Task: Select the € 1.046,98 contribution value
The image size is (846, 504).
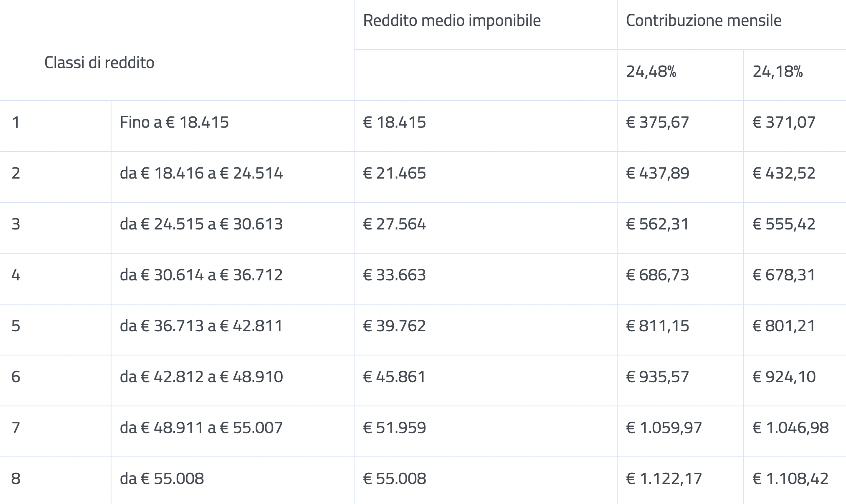Action: [x=790, y=428]
